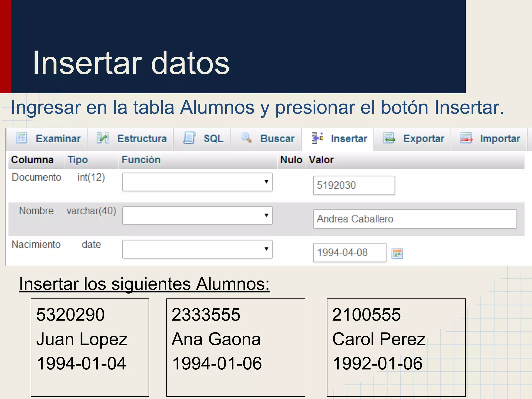Click the Insertar tab icon
532x399 pixels.
point(317,138)
